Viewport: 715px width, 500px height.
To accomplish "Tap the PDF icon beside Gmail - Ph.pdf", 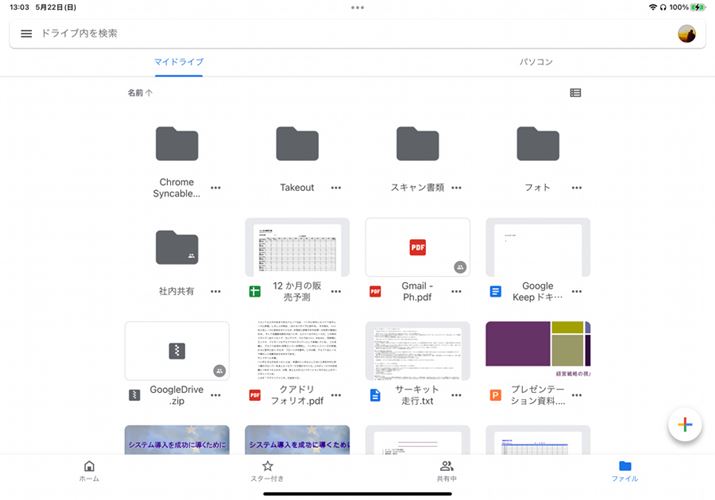I will point(375,291).
